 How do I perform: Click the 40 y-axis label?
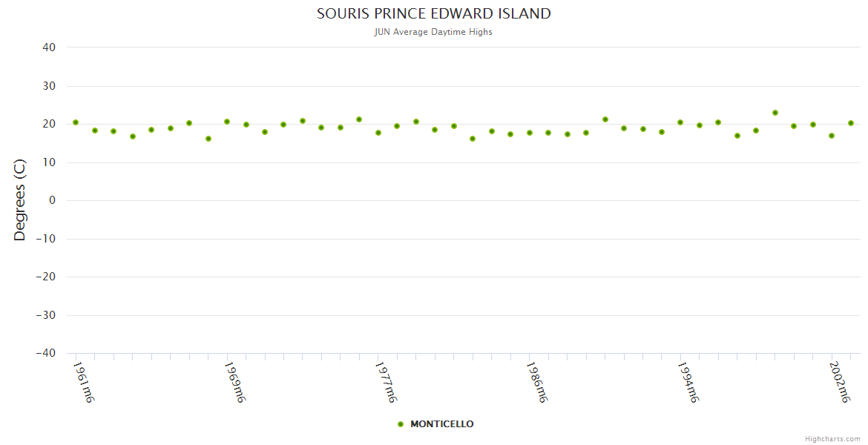click(x=49, y=47)
